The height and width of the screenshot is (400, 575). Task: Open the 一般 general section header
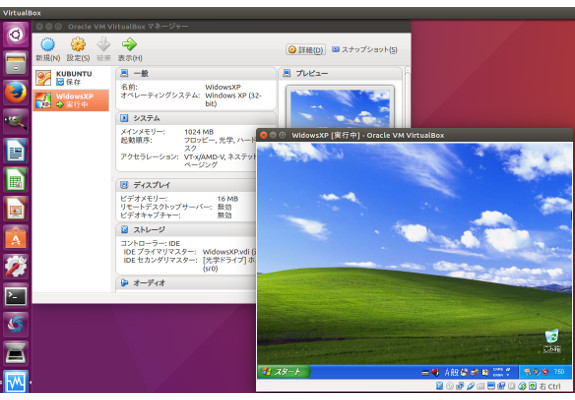[196, 73]
